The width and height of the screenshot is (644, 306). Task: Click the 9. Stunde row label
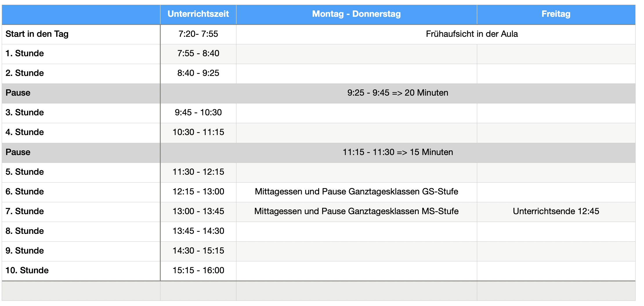tap(81, 251)
